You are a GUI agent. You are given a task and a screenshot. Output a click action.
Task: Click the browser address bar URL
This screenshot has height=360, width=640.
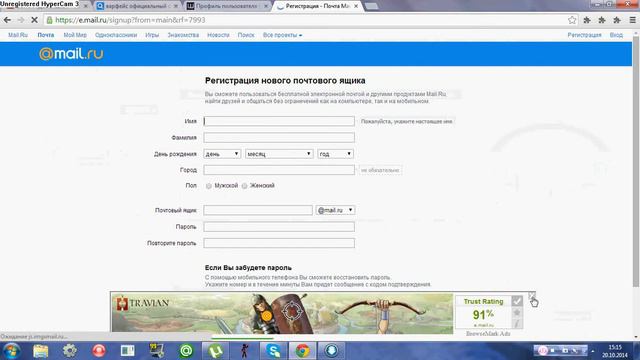coord(130,20)
